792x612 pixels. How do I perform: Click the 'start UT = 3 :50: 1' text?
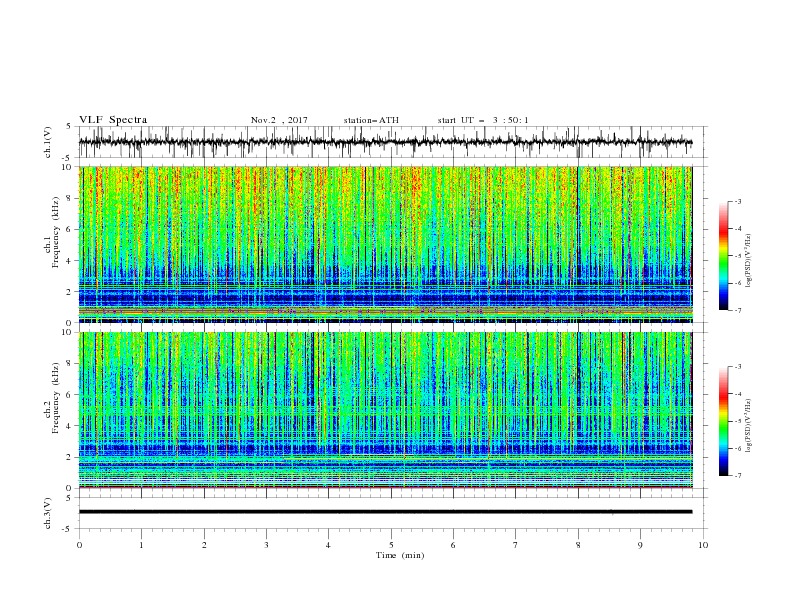483,120
